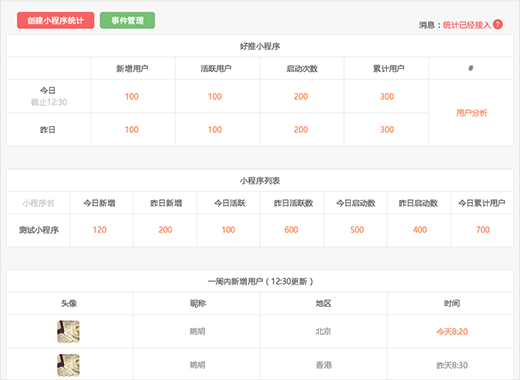Click today's 新增用户 value 100
Viewport: 520px width, 380px height.
132,97
